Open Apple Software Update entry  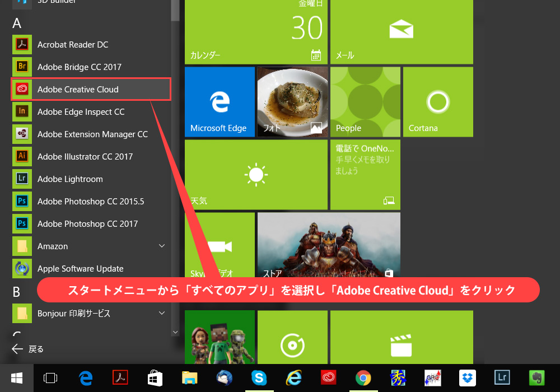(91, 268)
